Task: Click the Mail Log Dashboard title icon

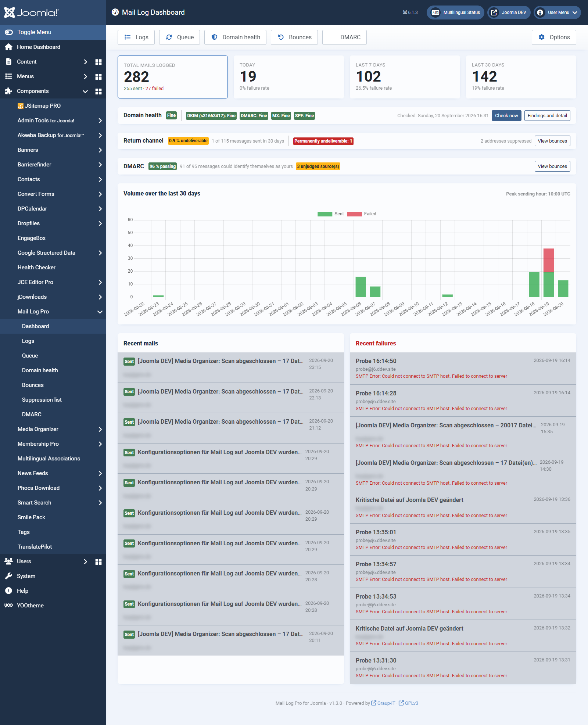Action: (115, 12)
